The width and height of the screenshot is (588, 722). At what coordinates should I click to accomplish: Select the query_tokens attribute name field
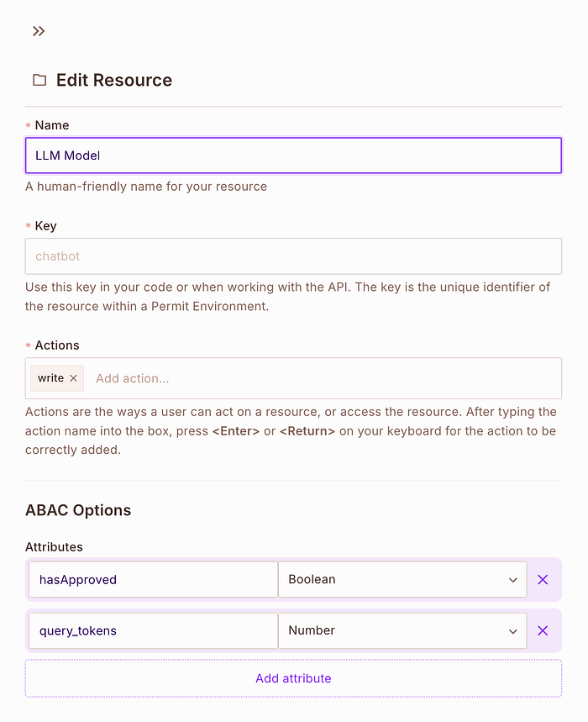pos(153,630)
